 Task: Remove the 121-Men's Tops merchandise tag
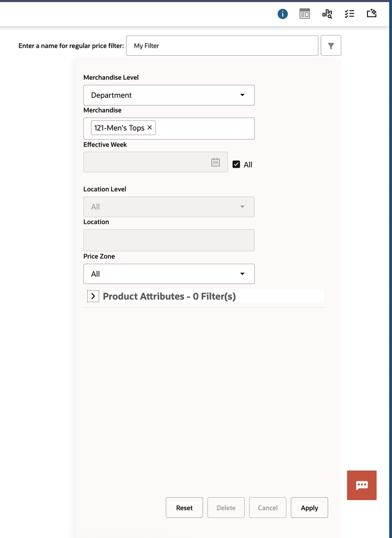149,127
